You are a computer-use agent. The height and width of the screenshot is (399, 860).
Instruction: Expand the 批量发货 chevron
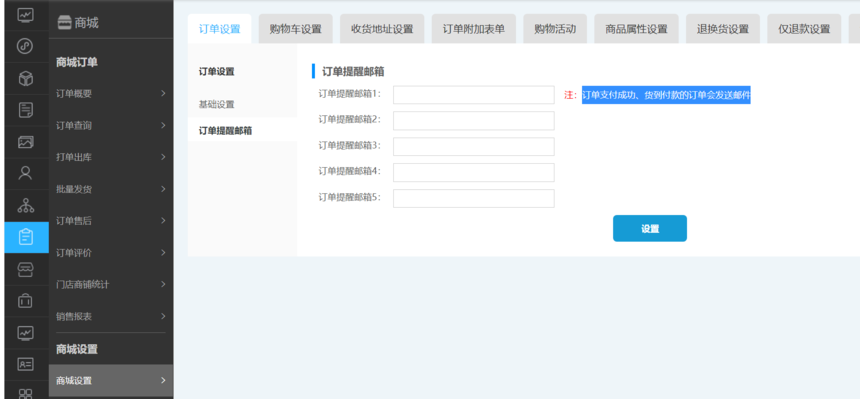pos(163,189)
